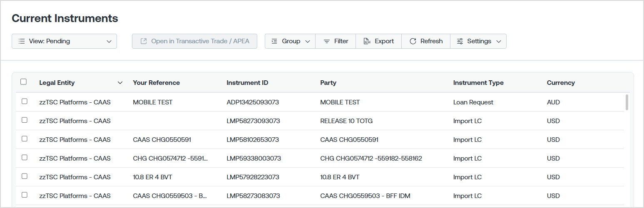Reload data with the Refresh button
The height and width of the screenshot is (208, 644).
(x=426, y=41)
